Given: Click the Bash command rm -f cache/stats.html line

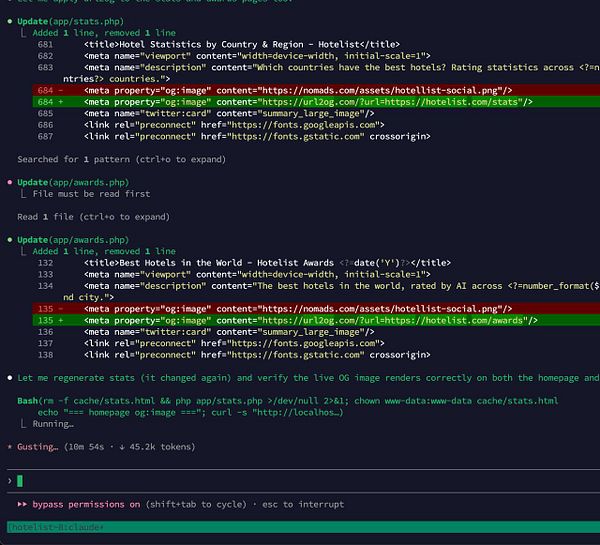Looking at the screenshot, I should [x=288, y=401].
